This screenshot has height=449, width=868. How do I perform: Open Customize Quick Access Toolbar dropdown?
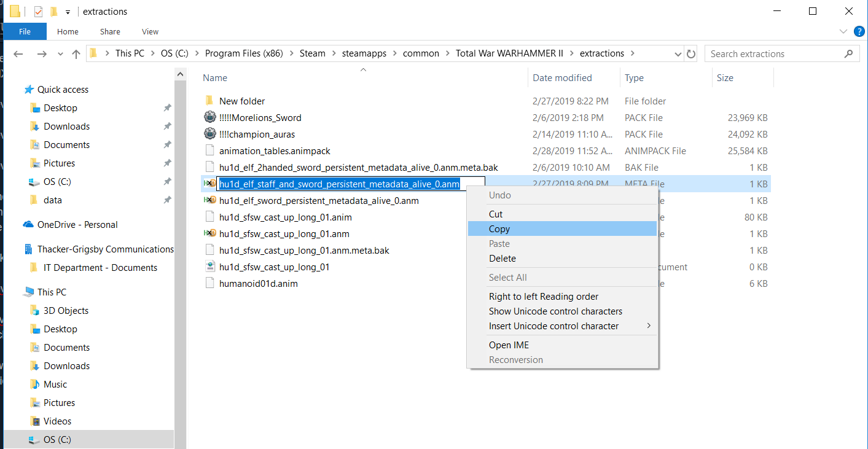tap(68, 12)
